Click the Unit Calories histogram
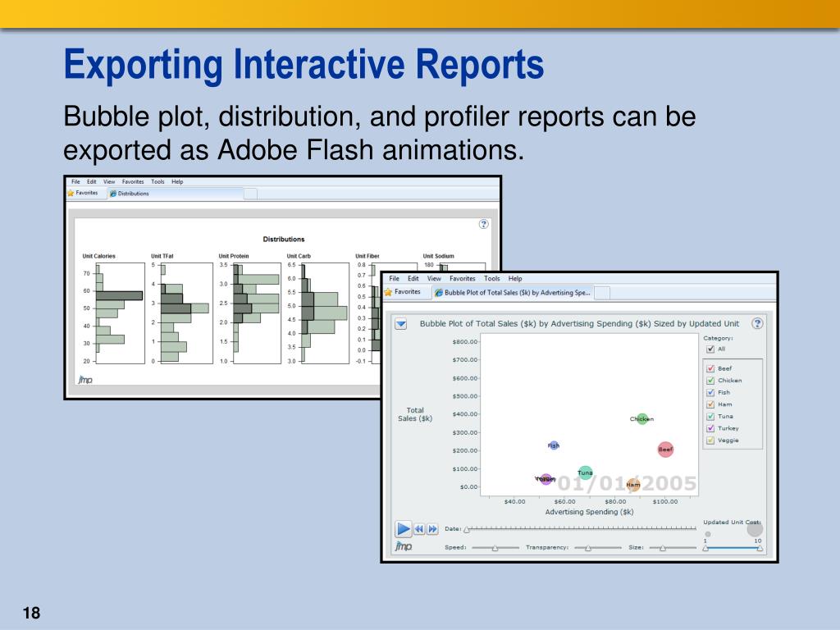The width and height of the screenshot is (840, 630). coord(120,313)
